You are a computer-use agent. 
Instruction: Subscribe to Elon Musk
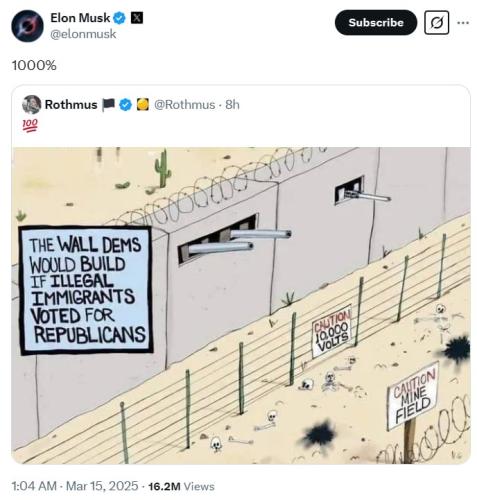coord(376,23)
